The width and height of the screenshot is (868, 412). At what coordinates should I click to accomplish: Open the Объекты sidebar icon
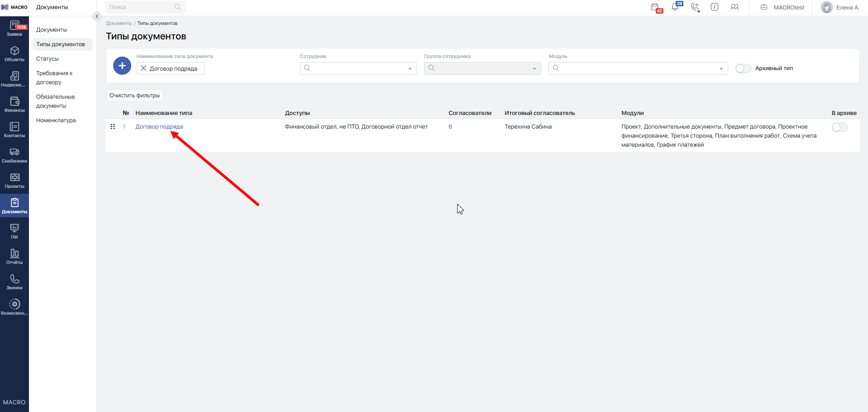tap(14, 53)
